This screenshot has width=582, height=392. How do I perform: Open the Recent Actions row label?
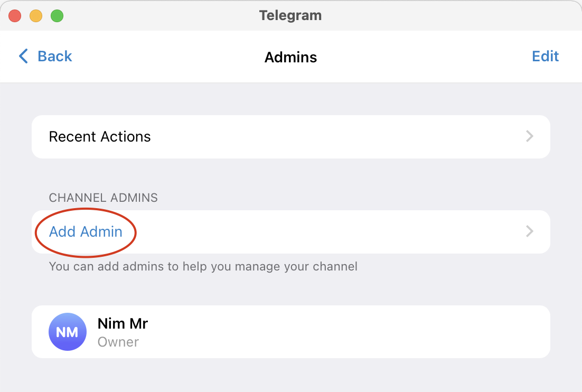tap(100, 137)
